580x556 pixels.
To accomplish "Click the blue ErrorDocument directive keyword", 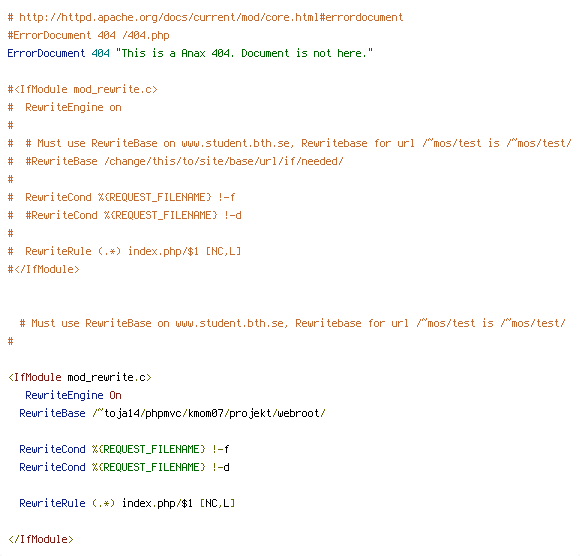I will coord(46,53).
